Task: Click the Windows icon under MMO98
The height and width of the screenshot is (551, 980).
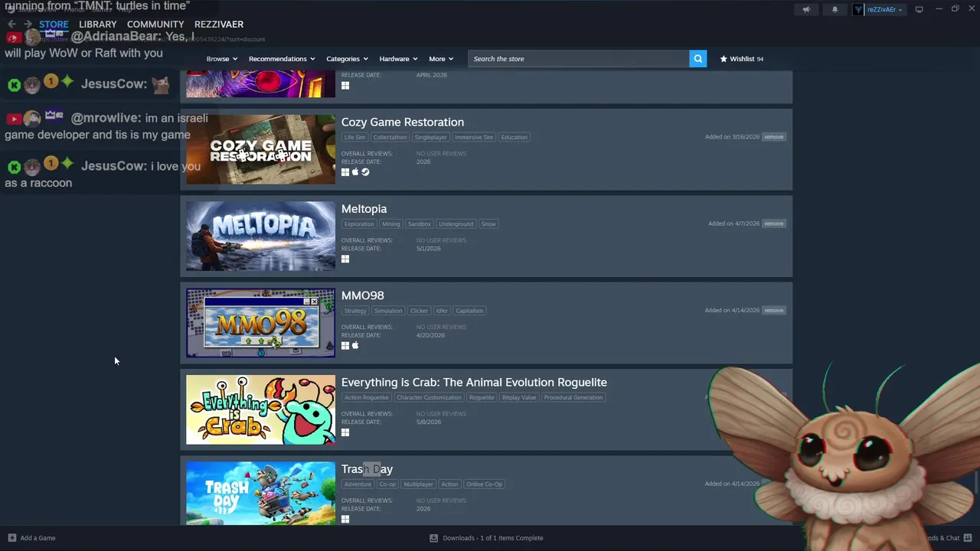Action: (x=345, y=346)
